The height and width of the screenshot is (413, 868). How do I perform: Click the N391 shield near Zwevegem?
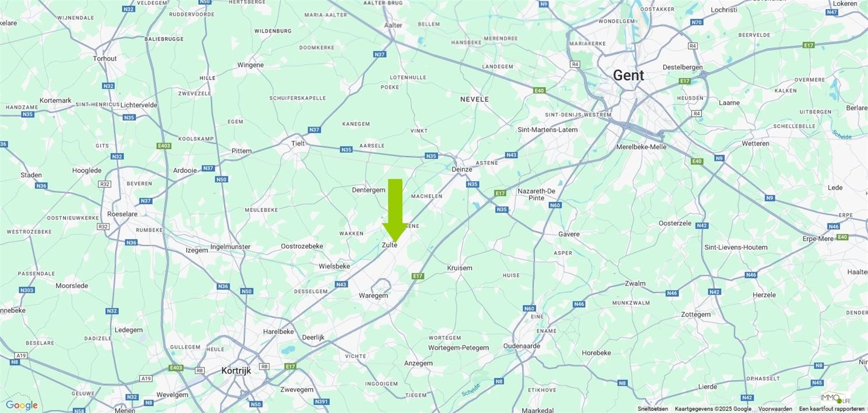(x=321, y=402)
